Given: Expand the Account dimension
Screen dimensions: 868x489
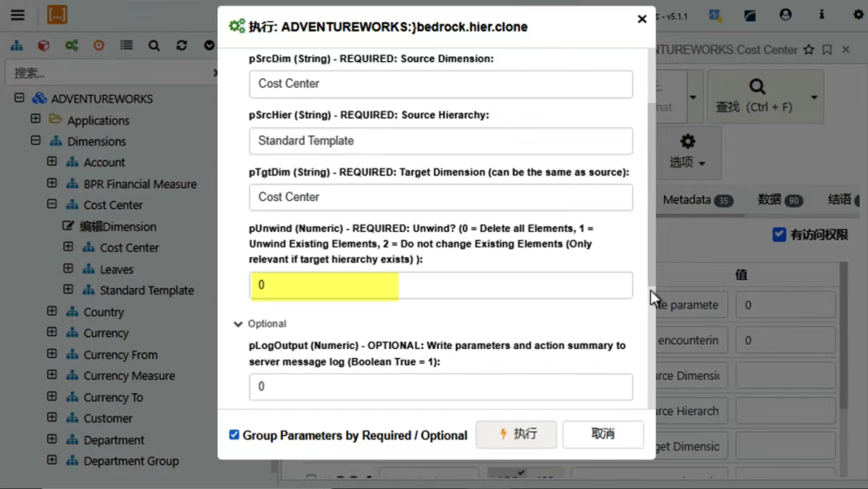Looking at the screenshot, I should coord(51,162).
